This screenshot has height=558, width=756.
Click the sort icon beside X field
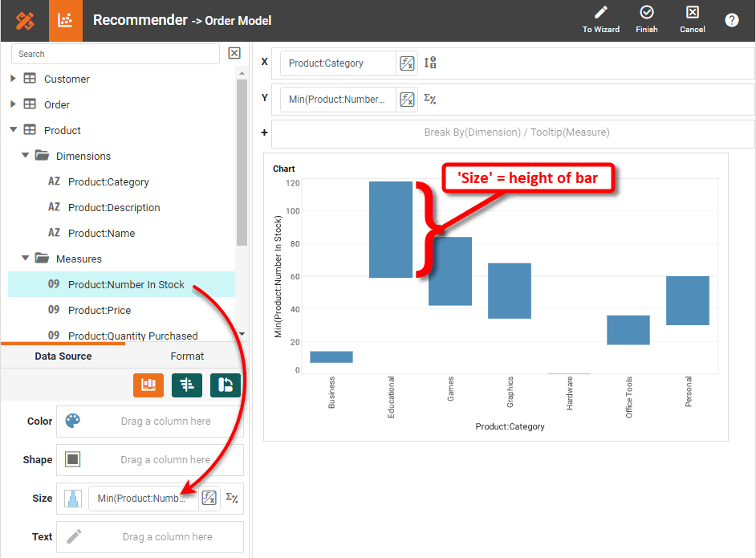[x=430, y=63]
